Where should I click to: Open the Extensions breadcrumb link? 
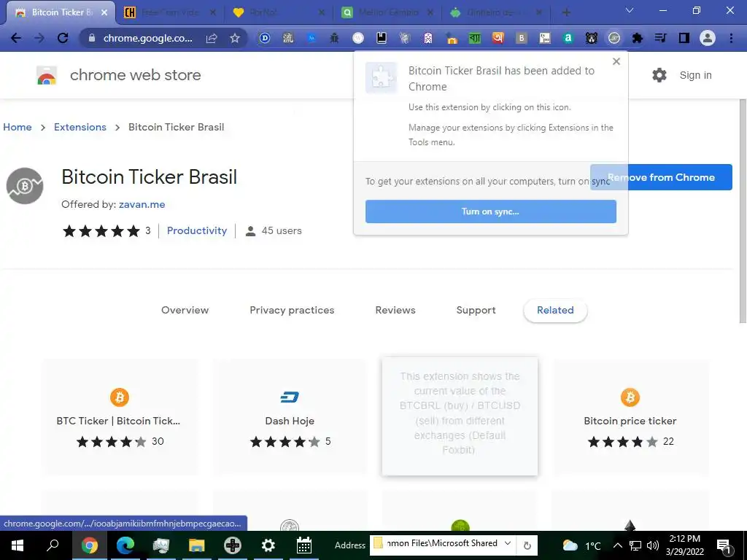pos(80,127)
